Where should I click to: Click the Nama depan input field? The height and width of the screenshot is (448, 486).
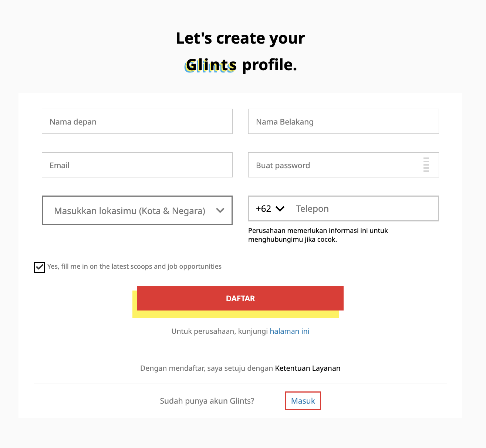[x=137, y=121]
